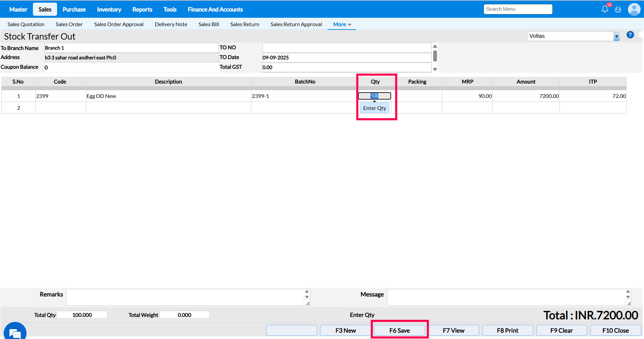Expand the More submenu

(x=342, y=24)
